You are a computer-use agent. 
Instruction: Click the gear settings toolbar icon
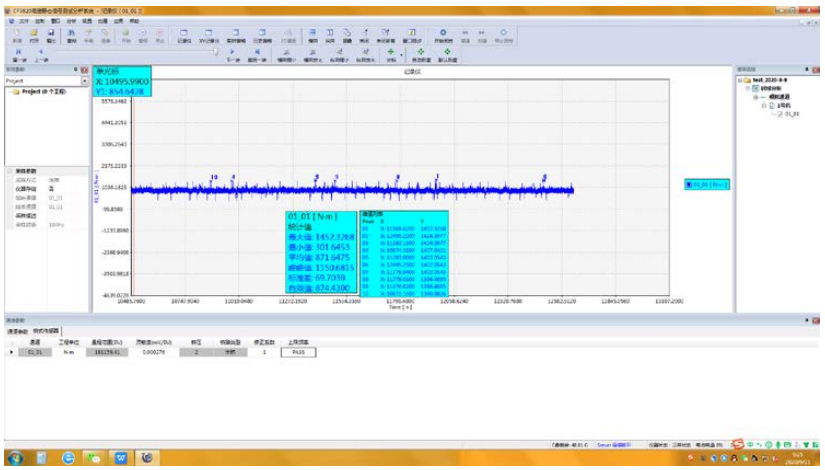pyautogui.click(x=443, y=35)
